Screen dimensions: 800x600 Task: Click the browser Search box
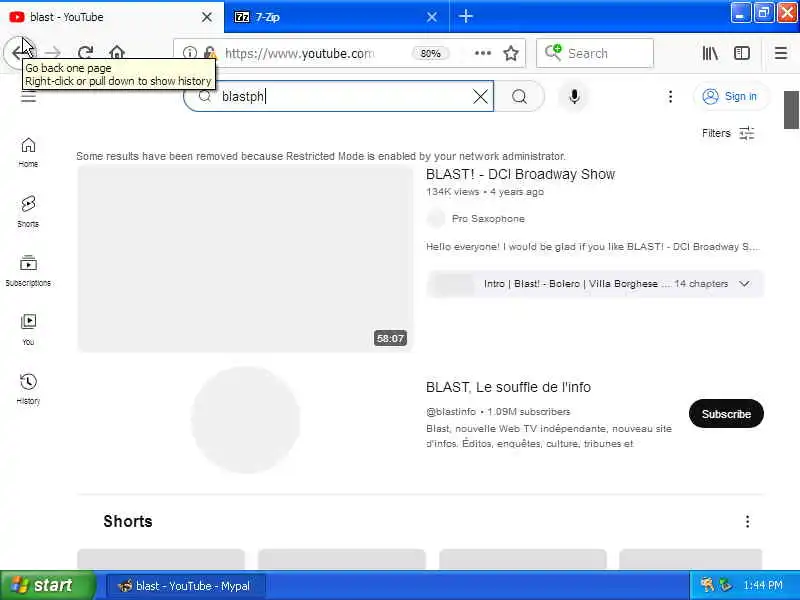tap(595, 53)
